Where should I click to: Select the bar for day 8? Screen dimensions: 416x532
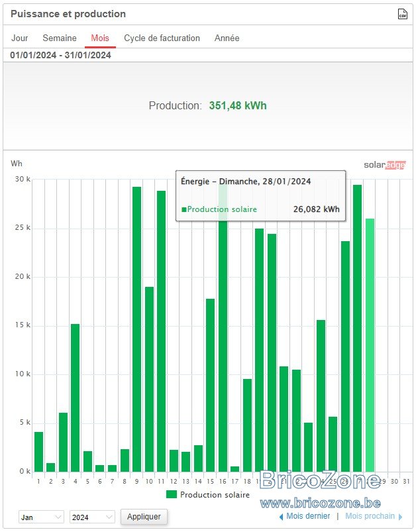[125, 460]
